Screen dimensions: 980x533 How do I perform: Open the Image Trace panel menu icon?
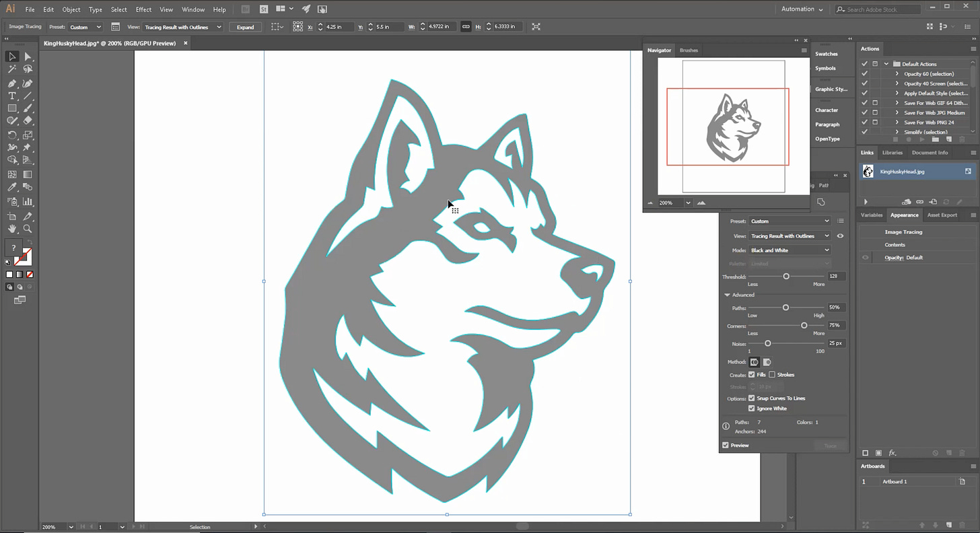[x=840, y=221]
